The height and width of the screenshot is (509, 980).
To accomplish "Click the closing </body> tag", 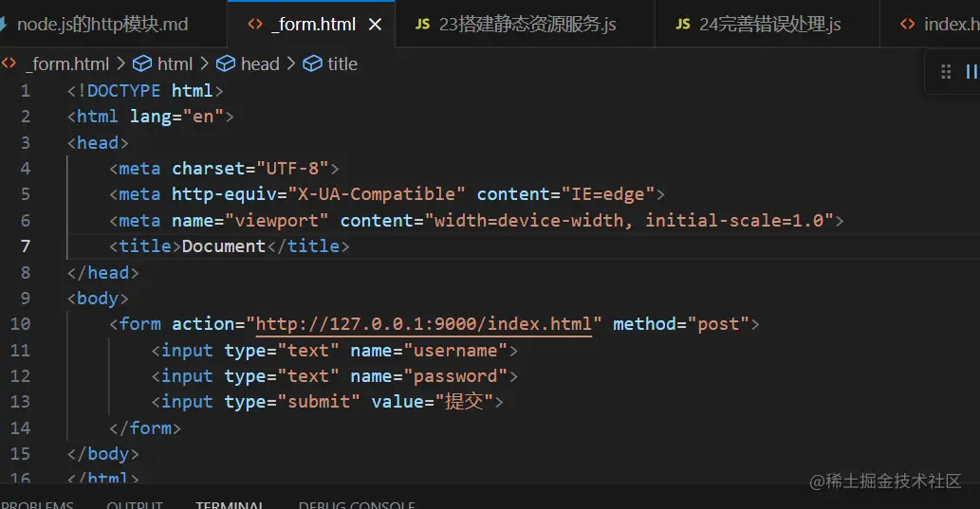I will [x=103, y=454].
